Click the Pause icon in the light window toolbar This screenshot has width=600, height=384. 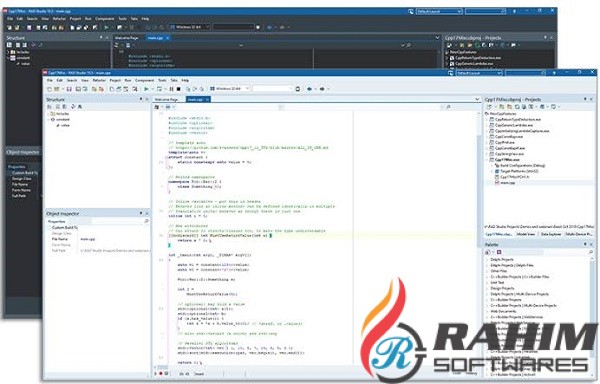pyautogui.click(x=171, y=89)
